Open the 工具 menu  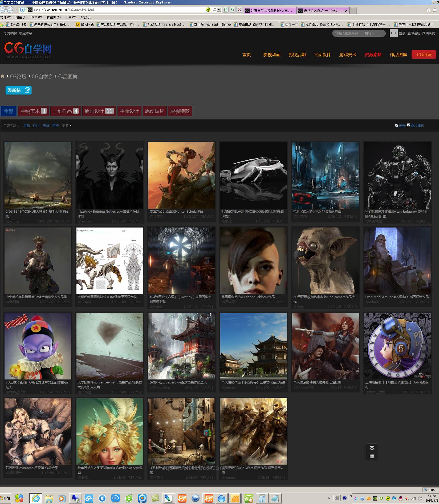click(71, 17)
